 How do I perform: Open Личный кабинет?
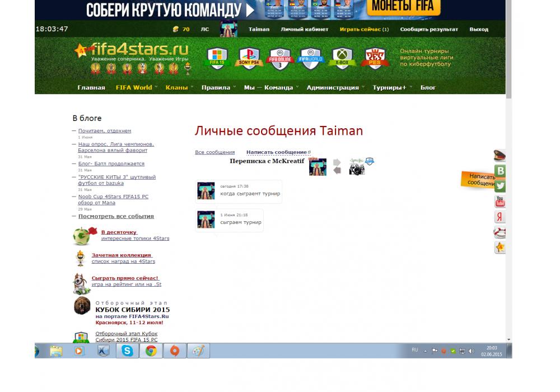point(304,29)
